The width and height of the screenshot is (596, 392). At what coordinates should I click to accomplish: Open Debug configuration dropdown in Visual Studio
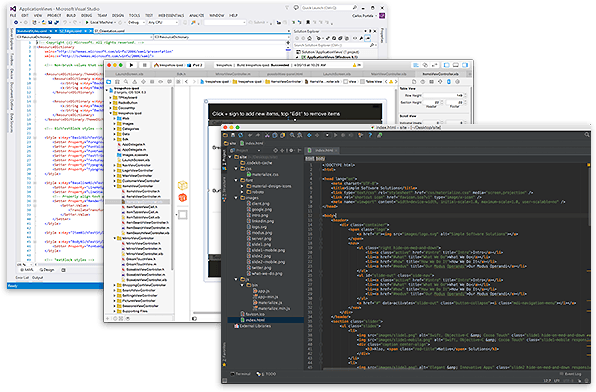click(136, 22)
